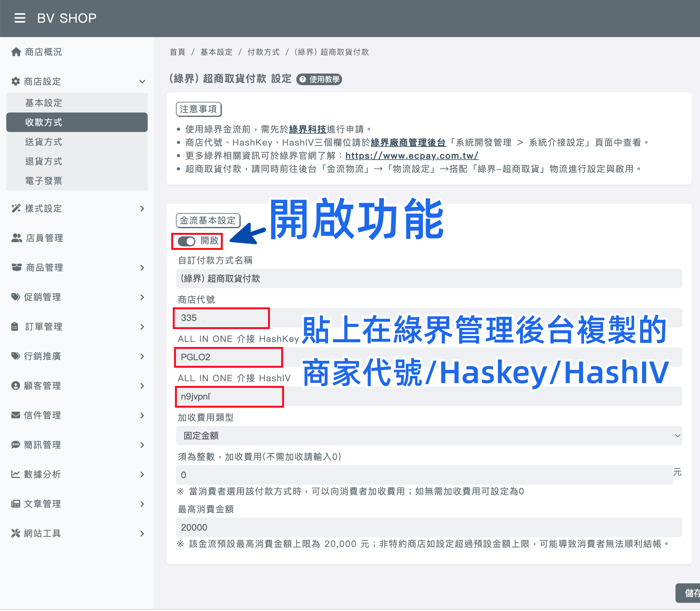Click the envelope icon for 信件管理

pos(16,415)
